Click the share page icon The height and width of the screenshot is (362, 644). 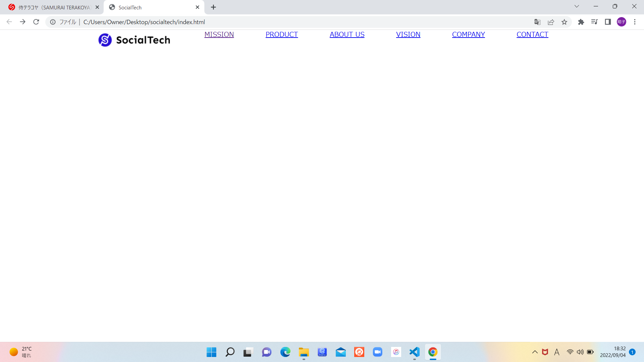[551, 22]
